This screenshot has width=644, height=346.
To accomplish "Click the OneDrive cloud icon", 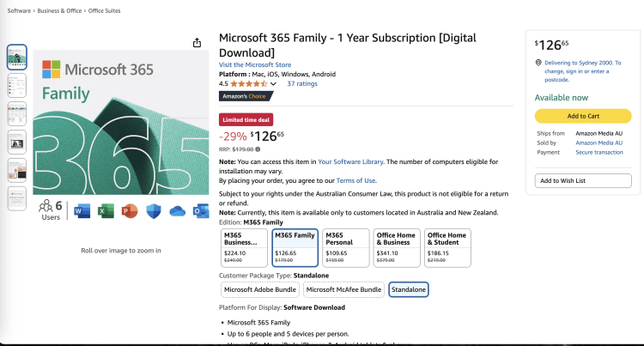I will pyautogui.click(x=178, y=211).
